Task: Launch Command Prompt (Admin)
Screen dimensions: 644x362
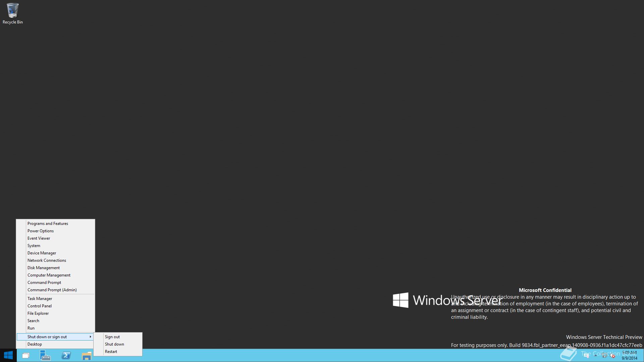Action: coord(52,290)
